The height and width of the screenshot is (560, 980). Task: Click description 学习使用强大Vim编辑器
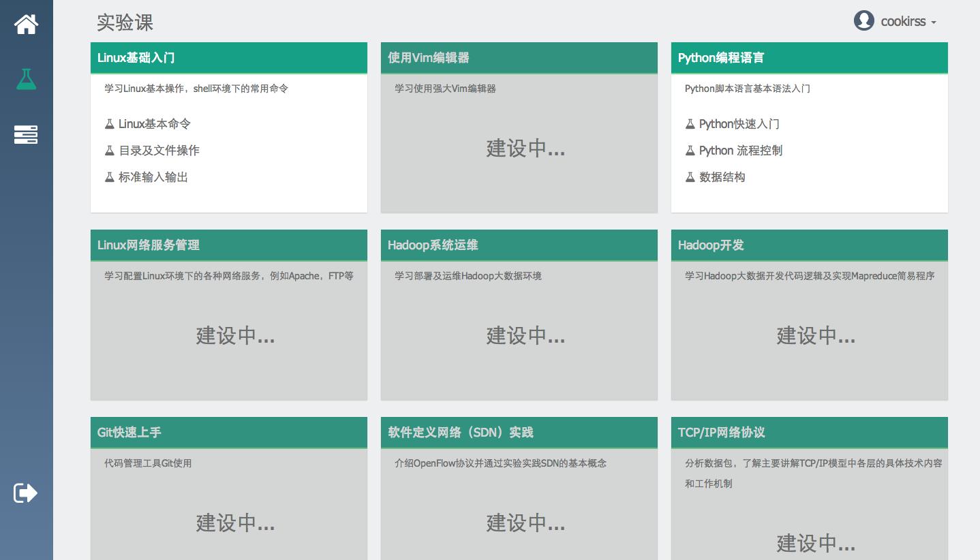[446, 89]
